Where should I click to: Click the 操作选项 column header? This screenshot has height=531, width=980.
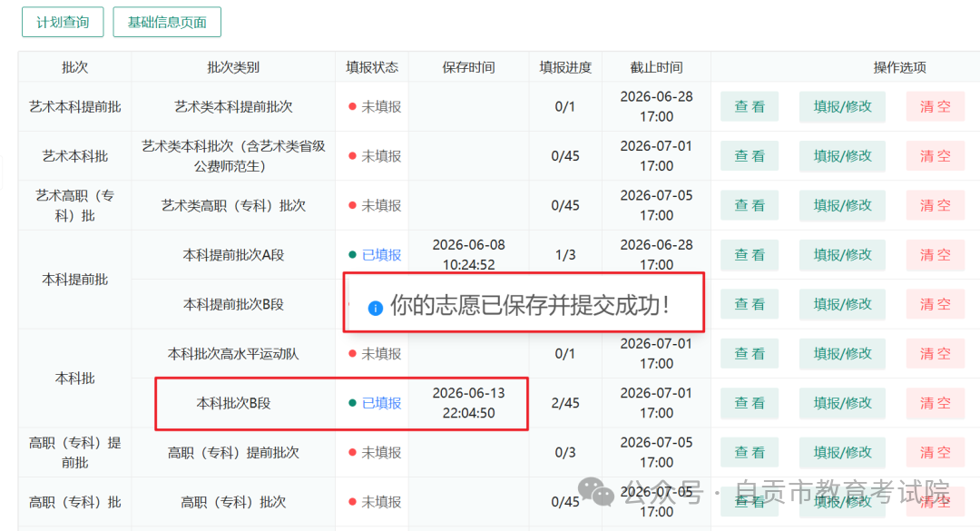[899, 67]
